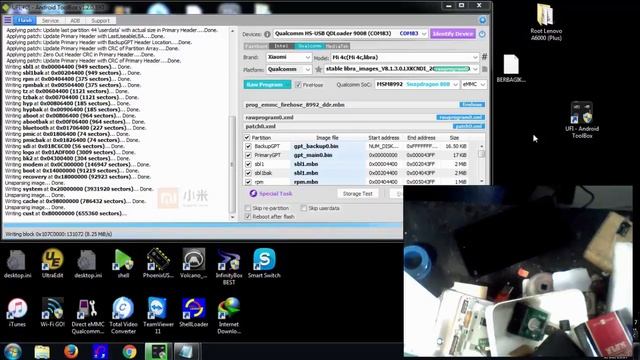Screen dimensions: 640x360
Task: Uncheck the BackupGPT partition checkbox
Action: coord(248,146)
